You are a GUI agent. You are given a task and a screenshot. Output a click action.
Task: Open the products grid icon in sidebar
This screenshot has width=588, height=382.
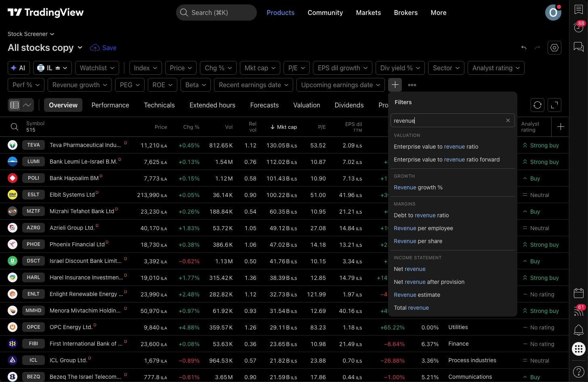579,349
